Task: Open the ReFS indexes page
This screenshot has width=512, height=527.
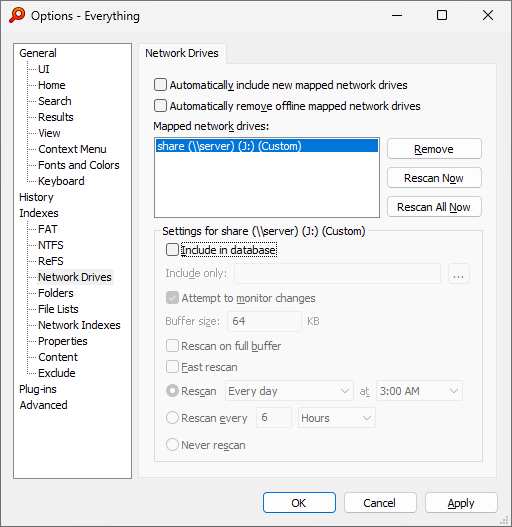Action: (x=50, y=261)
